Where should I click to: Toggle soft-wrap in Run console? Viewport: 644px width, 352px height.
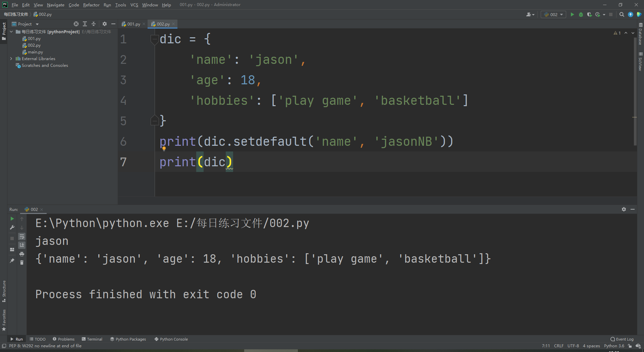point(22,236)
